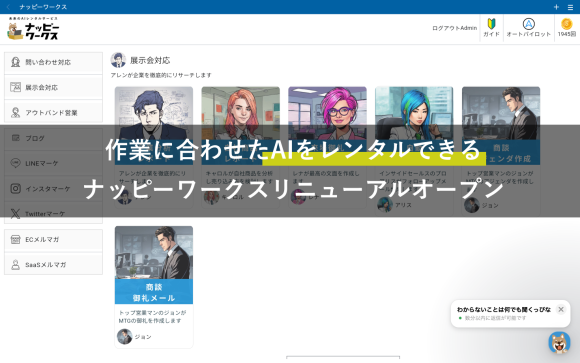This screenshot has width=580, height=363.
Task: Open the Shiba dog chat widget
Action: [559, 342]
